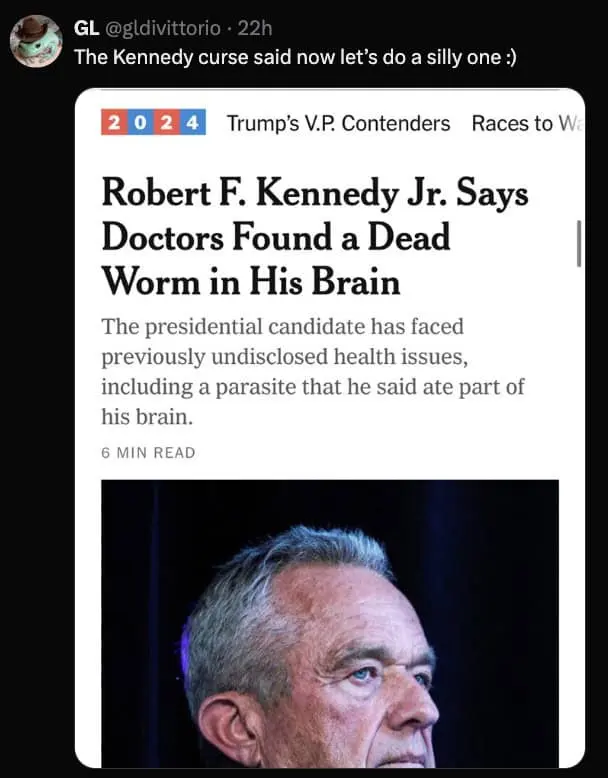This screenshot has height=778, width=608.
Task: Click GL's frog profile avatar
Action: 36,40
